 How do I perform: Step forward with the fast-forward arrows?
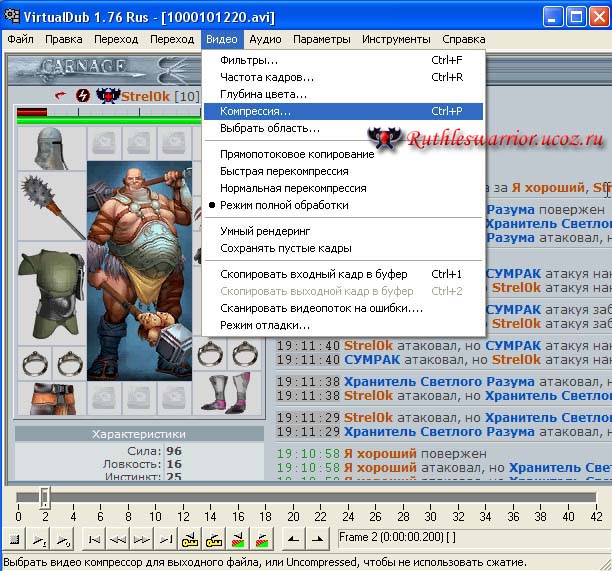[142, 539]
